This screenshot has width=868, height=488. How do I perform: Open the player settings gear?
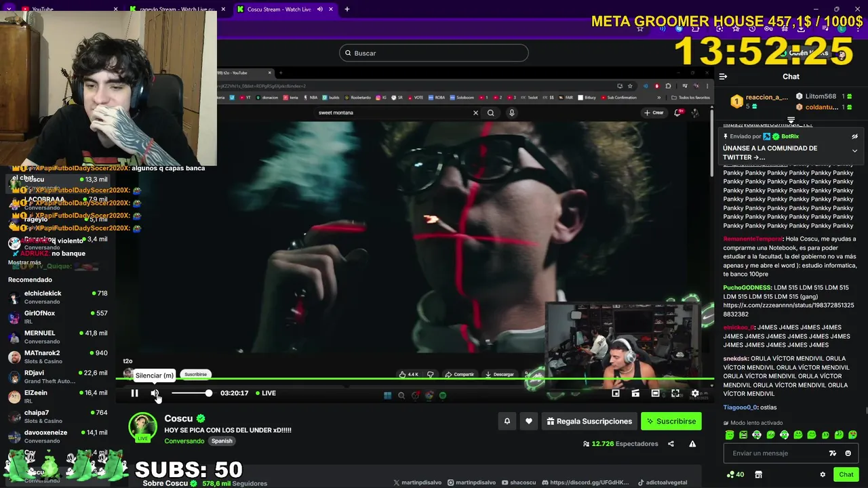(x=695, y=393)
